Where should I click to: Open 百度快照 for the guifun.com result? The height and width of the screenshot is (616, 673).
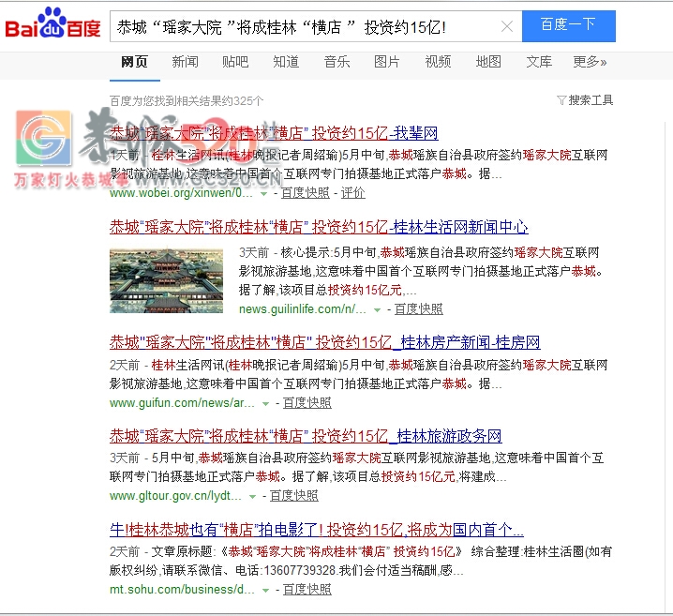(307, 402)
